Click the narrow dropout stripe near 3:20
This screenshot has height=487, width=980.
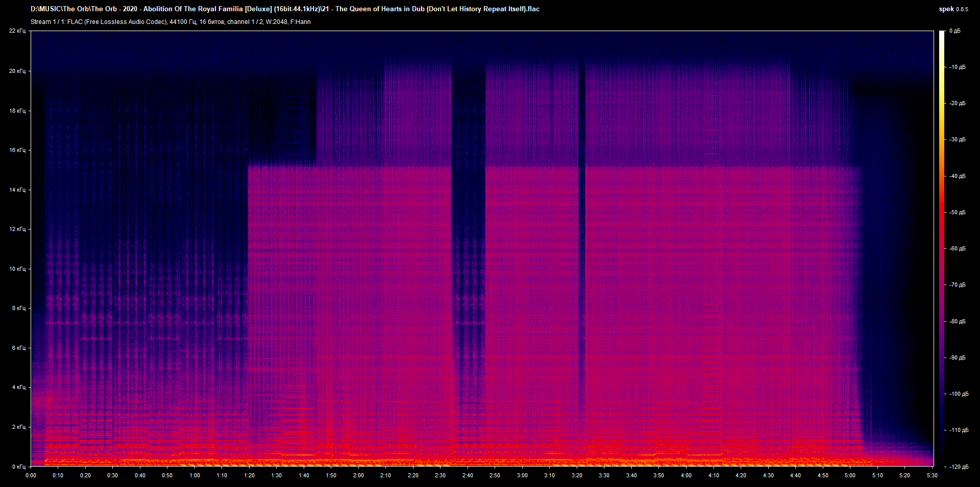(x=582, y=255)
